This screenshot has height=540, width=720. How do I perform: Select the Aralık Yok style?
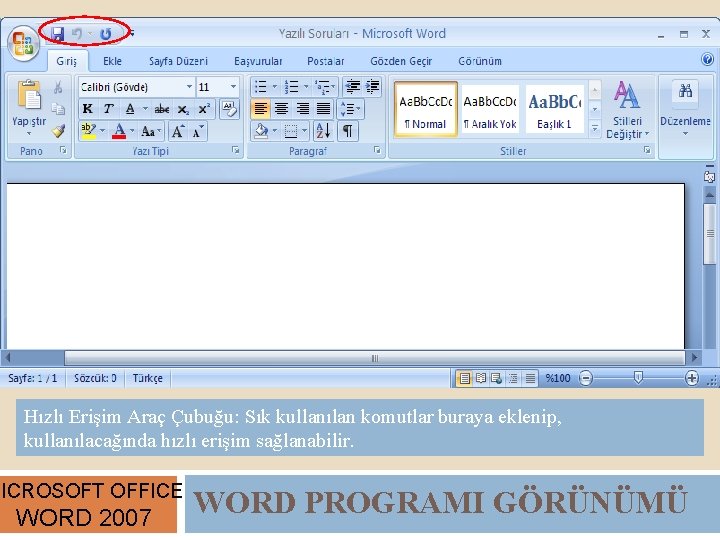point(489,109)
